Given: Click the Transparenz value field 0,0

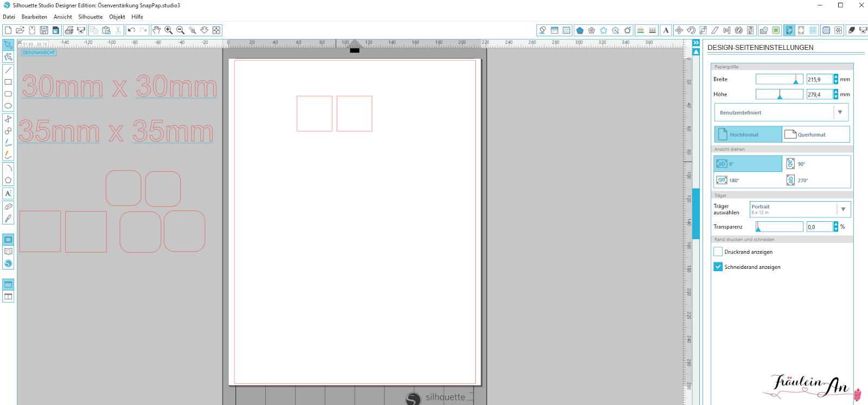Looking at the screenshot, I should (x=820, y=227).
